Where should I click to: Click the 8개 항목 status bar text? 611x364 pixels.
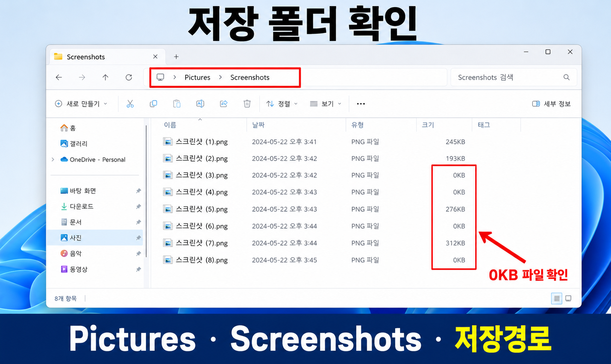click(x=65, y=299)
